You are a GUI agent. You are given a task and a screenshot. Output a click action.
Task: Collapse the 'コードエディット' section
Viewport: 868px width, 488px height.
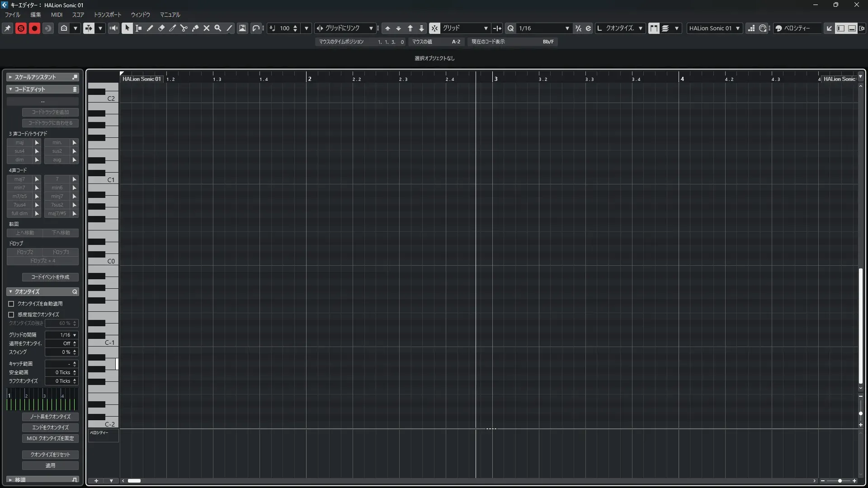pos(10,89)
